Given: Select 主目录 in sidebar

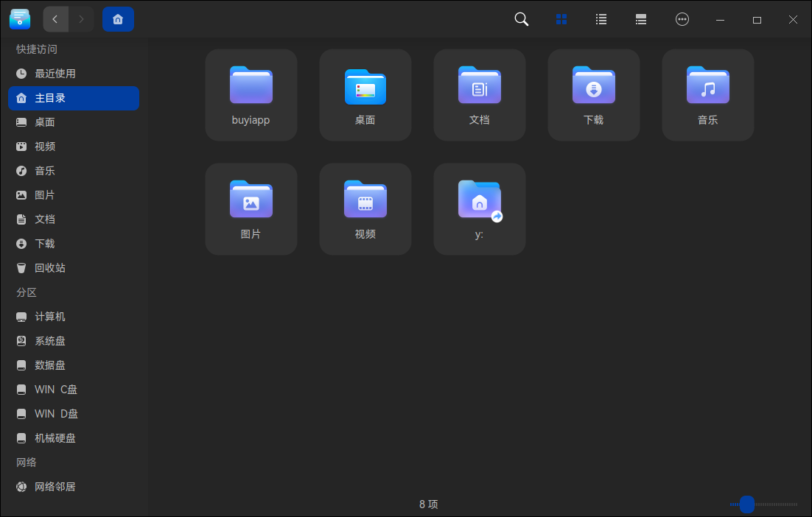Looking at the screenshot, I should [74, 98].
